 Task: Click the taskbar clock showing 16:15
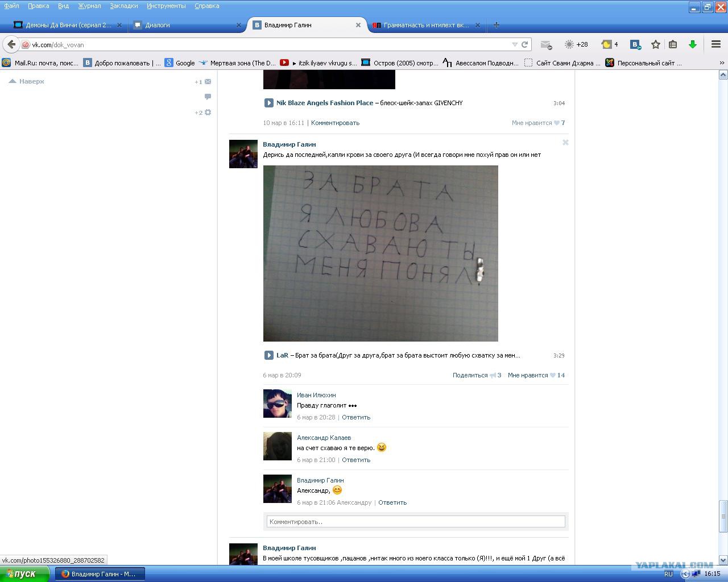pos(712,574)
